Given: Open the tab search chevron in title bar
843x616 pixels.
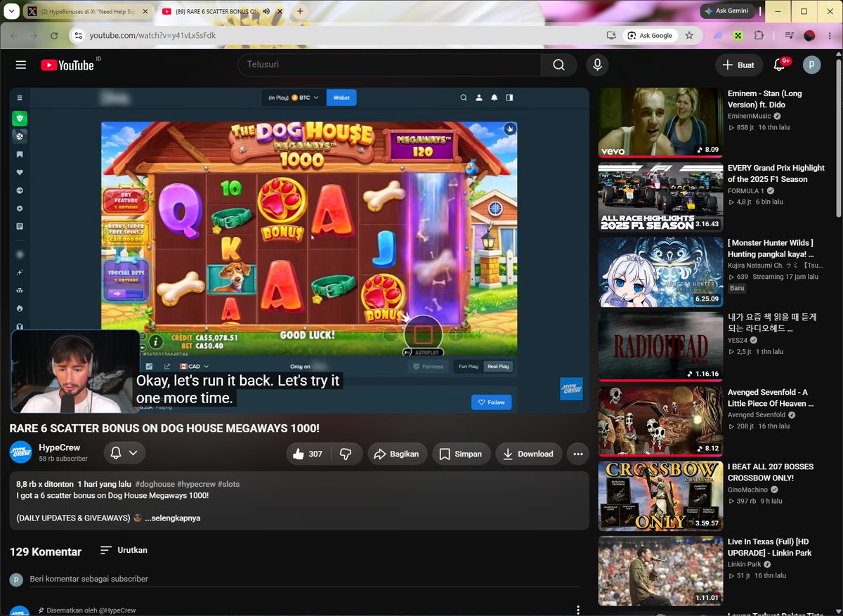Looking at the screenshot, I should click(12, 11).
